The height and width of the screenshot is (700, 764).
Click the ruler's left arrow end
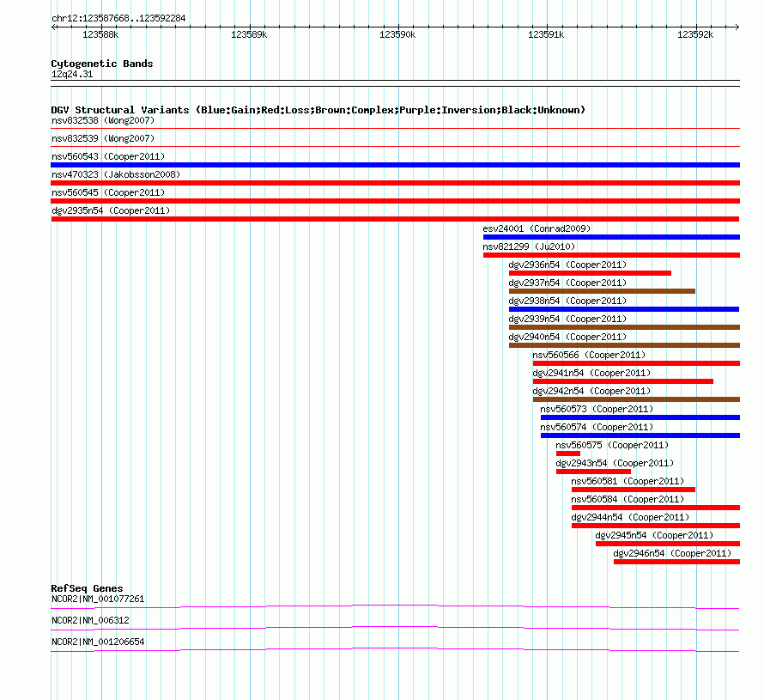pos(53,27)
